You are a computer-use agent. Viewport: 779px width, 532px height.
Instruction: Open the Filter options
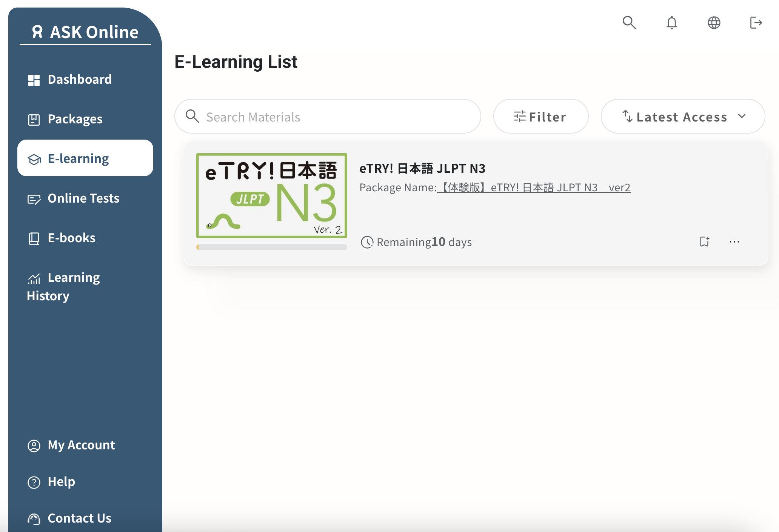click(x=540, y=117)
